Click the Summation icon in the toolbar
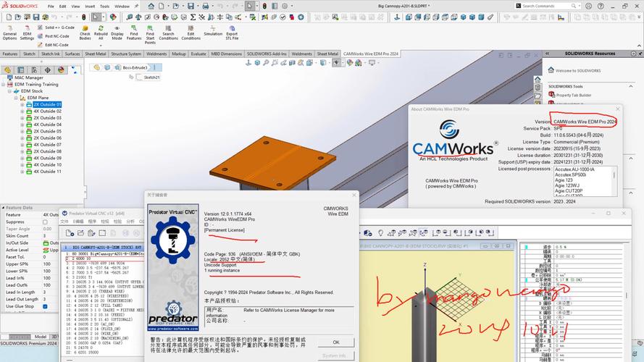Screen dimensions: 644x362 (x=193, y=17)
